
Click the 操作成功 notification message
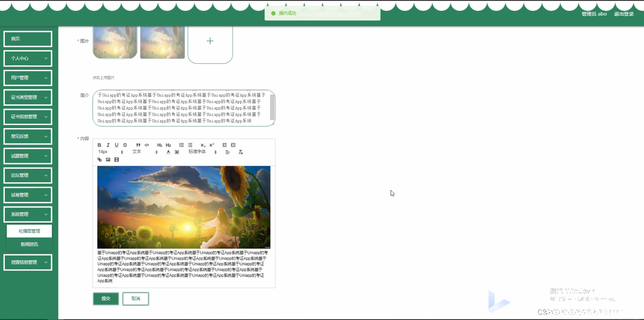click(x=322, y=14)
